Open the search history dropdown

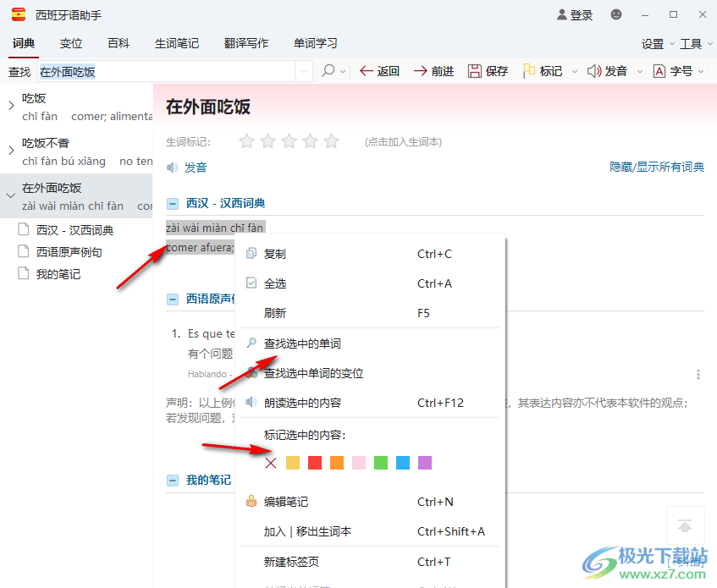[x=304, y=72]
